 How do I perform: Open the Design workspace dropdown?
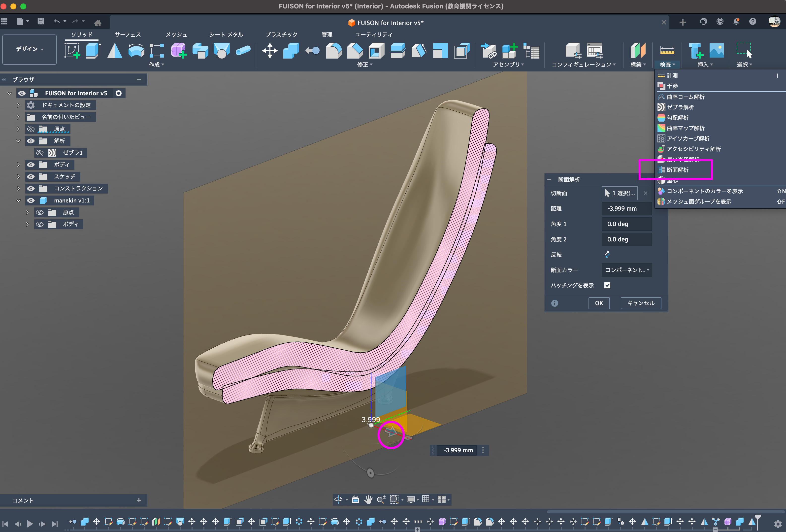pos(30,49)
